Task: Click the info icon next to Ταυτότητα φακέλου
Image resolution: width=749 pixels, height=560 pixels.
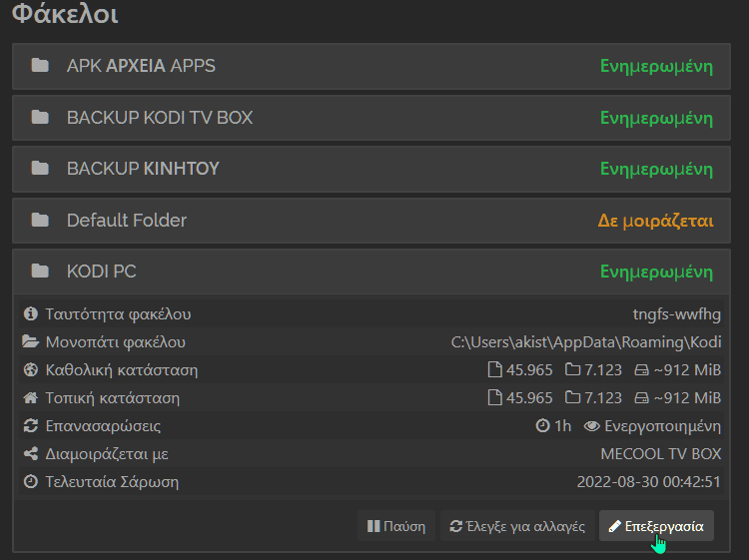Action: pyautogui.click(x=31, y=313)
